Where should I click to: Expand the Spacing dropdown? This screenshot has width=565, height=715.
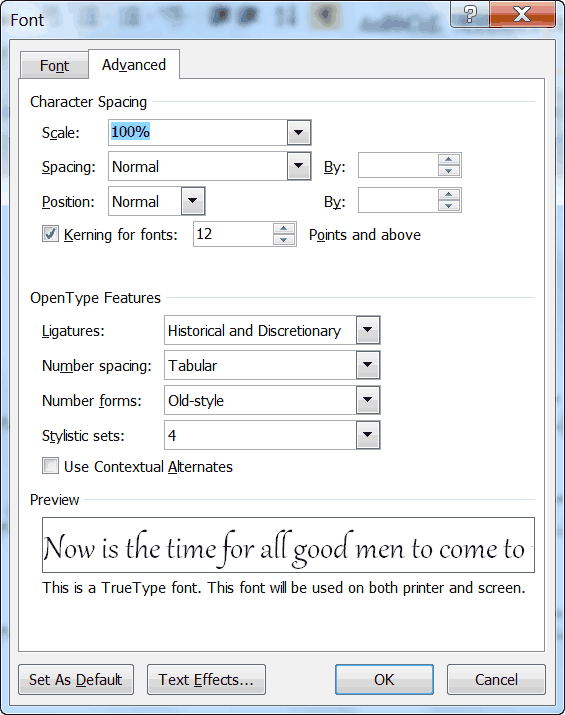pos(299,166)
